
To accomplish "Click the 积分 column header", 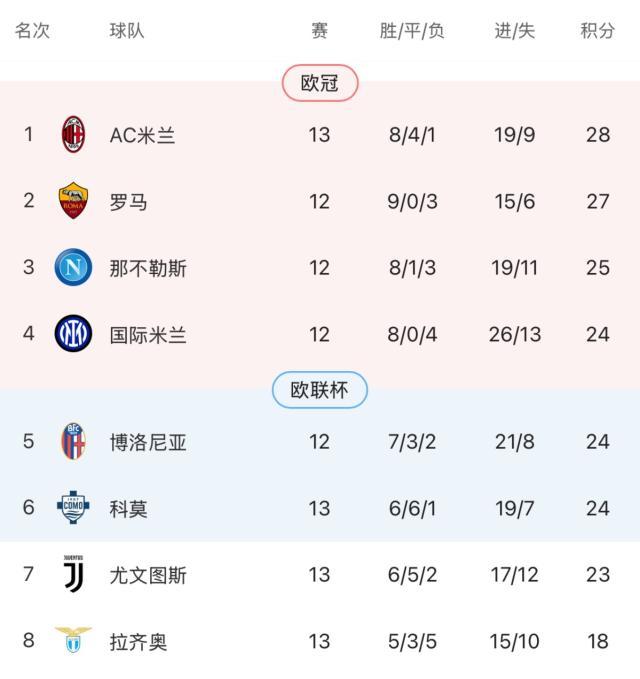I will click(x=598, y=31).
